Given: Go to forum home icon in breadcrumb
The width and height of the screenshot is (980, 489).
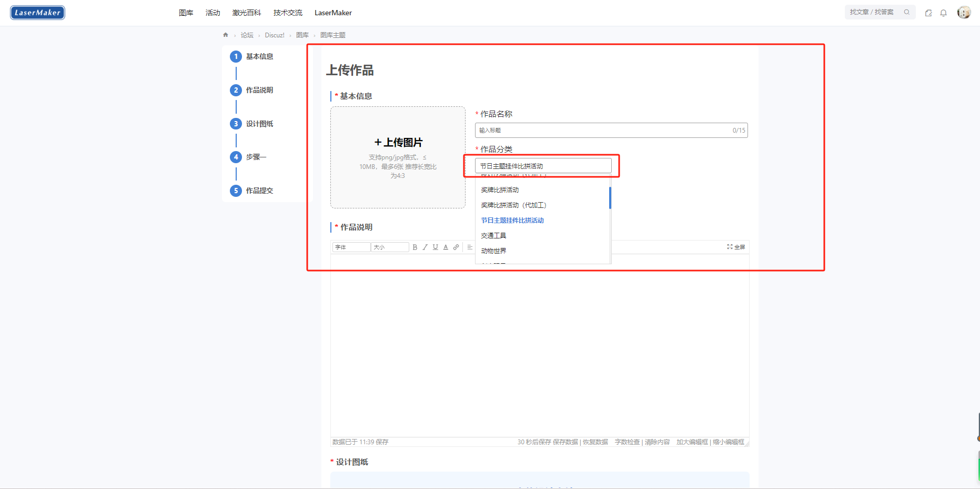Looking at the screenshot, I should (226, 35).
